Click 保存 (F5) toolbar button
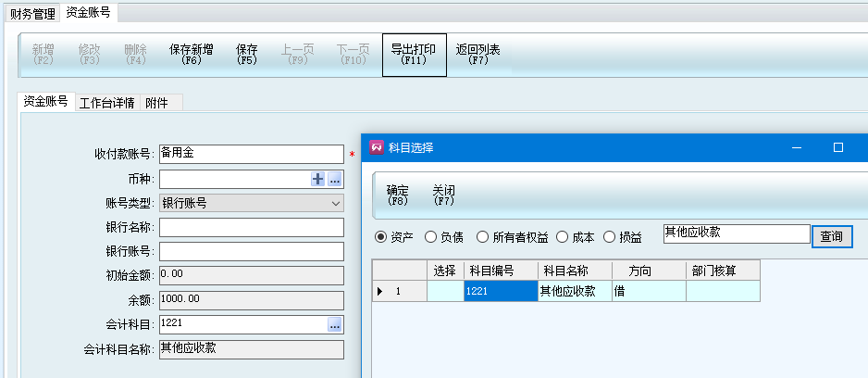Viewport: 868px width, 378px height. (247, 55)
